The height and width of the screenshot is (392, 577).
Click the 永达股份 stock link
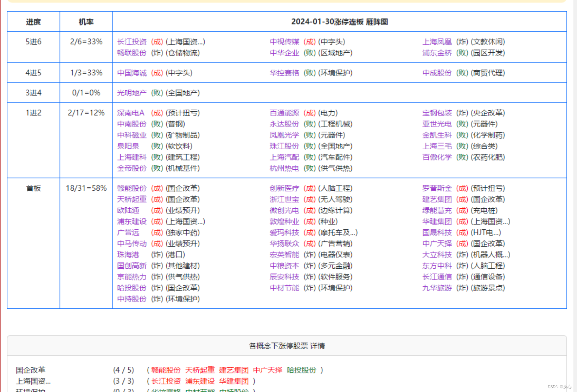[284, 124]
